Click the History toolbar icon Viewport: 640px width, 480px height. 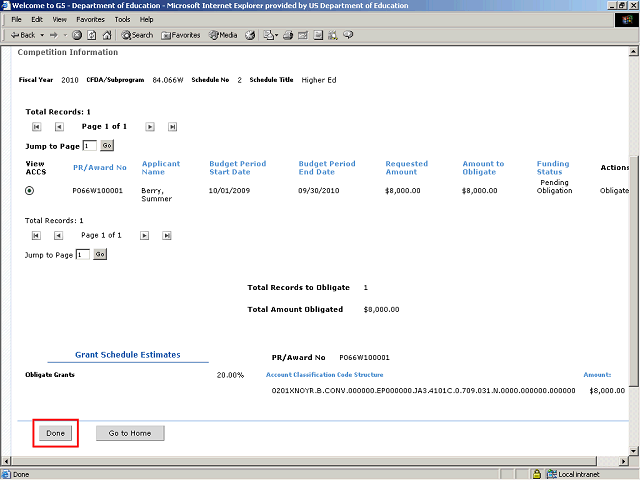tap(250, 35)
